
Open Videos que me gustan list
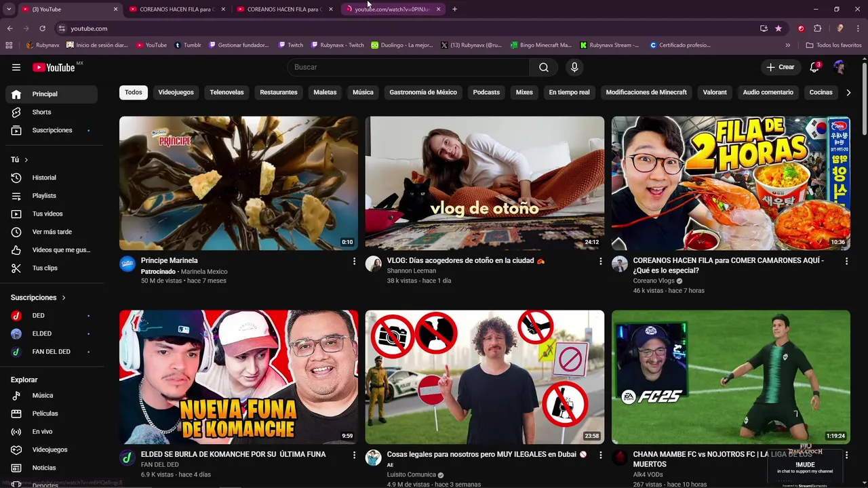(x=52, y=250)
